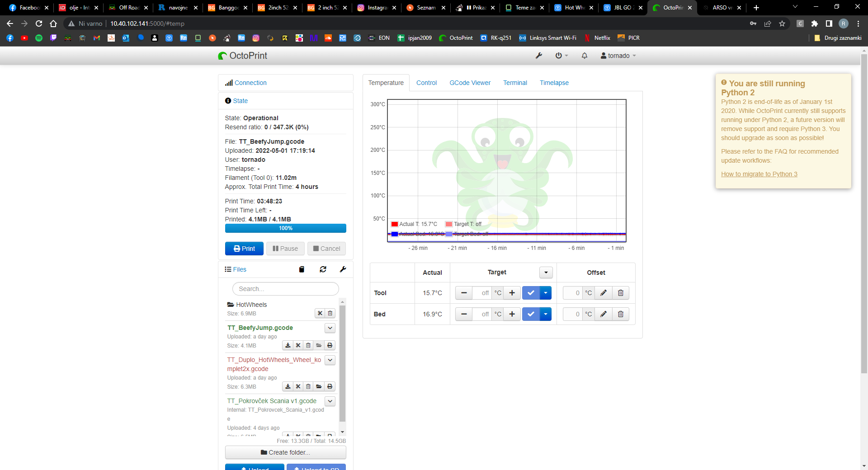Expand TT_Duplo_HotWheels file details chevron
Viewport: 868px width, 470px height.
point(330,360)
